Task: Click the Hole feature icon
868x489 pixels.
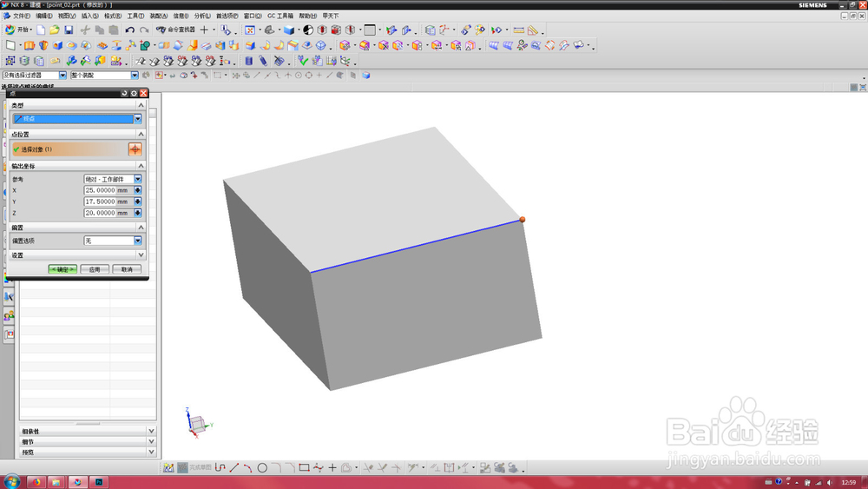Action: 57,45
